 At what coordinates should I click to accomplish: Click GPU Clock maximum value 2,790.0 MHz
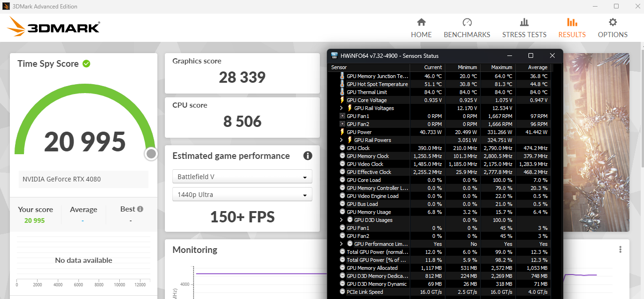click(x=497, y=148)
